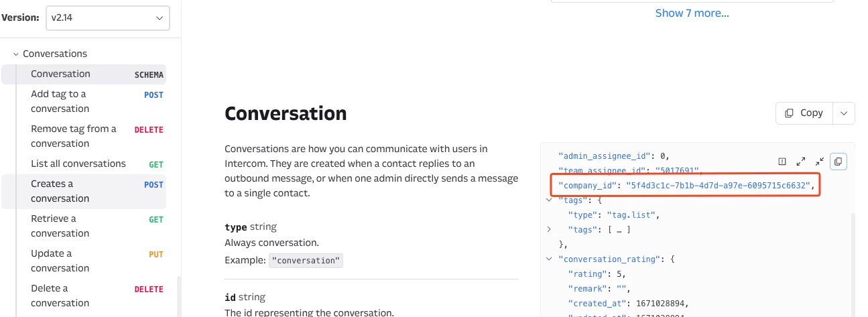Collapse the "conversation_rating" JSON object

pyautogui.click(x=550, y=259)
